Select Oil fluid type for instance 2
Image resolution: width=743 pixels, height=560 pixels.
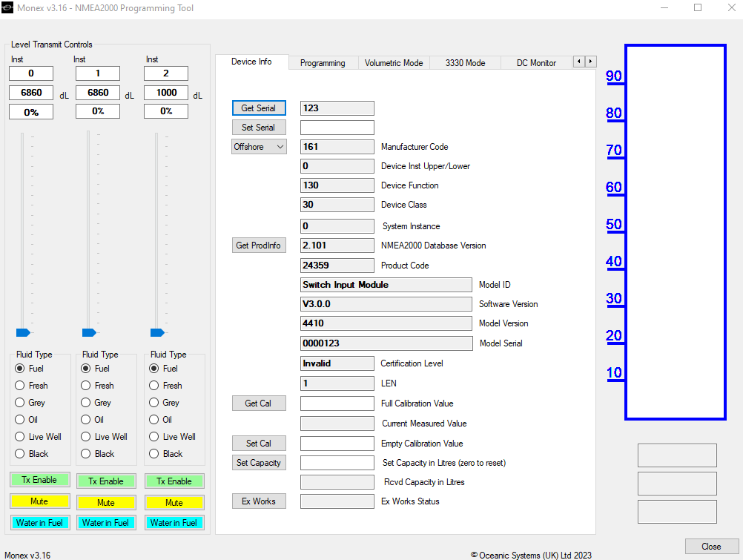click(161, 420)
